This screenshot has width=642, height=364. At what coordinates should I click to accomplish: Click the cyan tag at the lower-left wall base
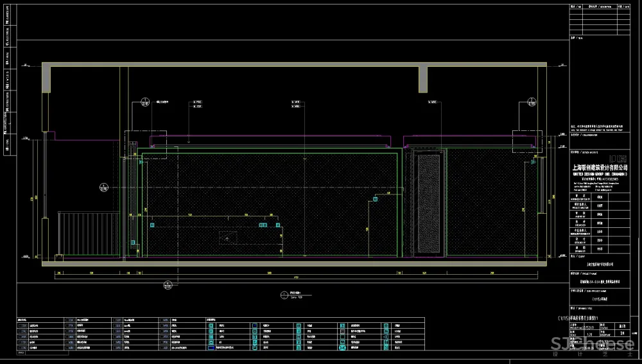133,243
